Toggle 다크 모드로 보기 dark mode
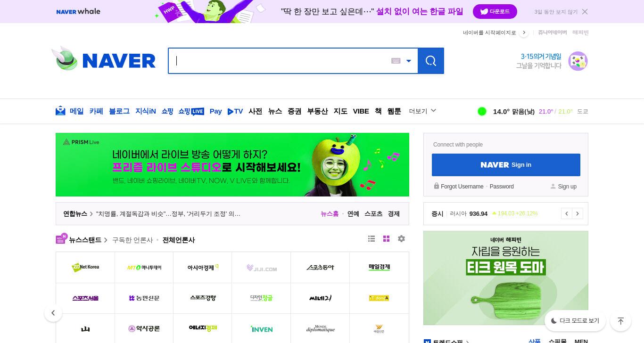The height and width of the screenshot is (343, 644). coord(575,321)
